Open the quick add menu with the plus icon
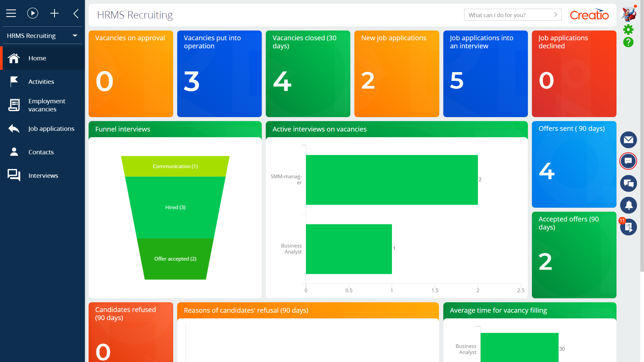Viewport: 644px width, 362px height. tap(54, 13)
